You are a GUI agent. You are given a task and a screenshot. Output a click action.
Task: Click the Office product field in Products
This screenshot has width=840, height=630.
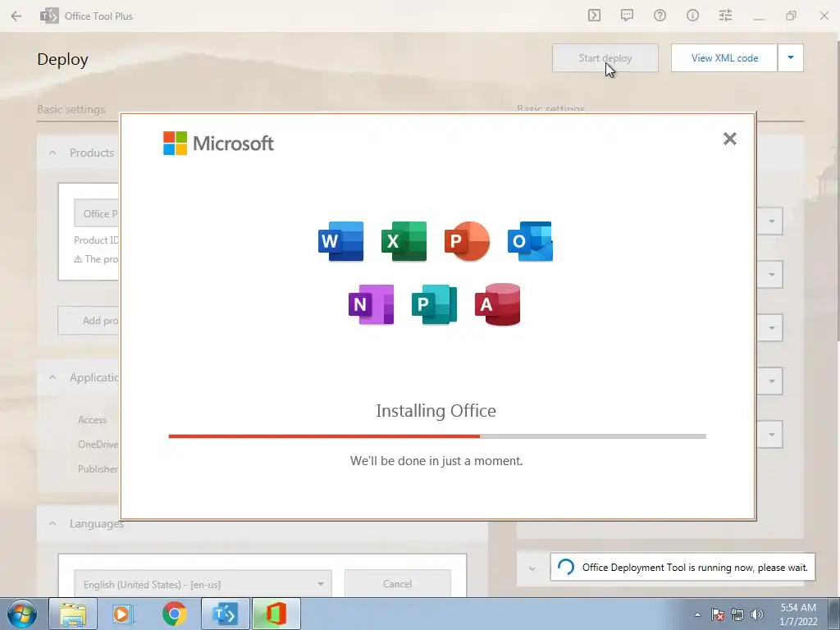(97, 213)
